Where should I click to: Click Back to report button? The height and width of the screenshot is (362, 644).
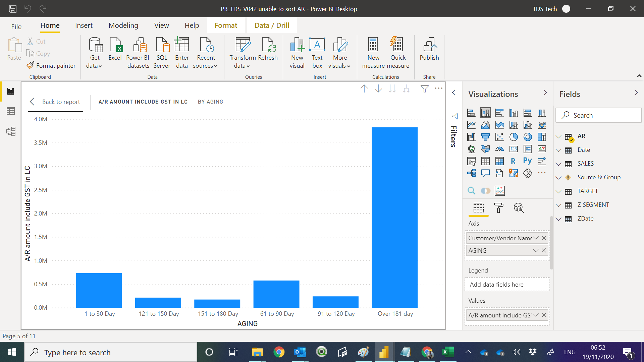(55, 102)
